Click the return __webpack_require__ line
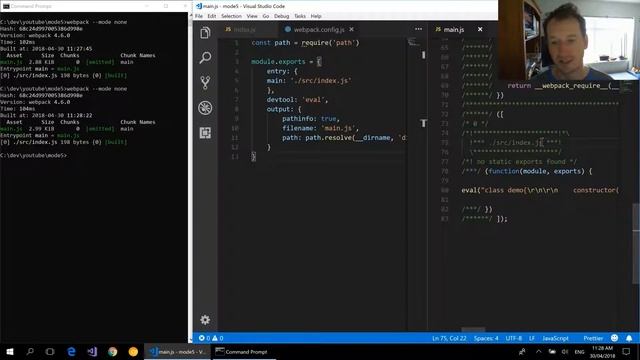 point(563,86)
